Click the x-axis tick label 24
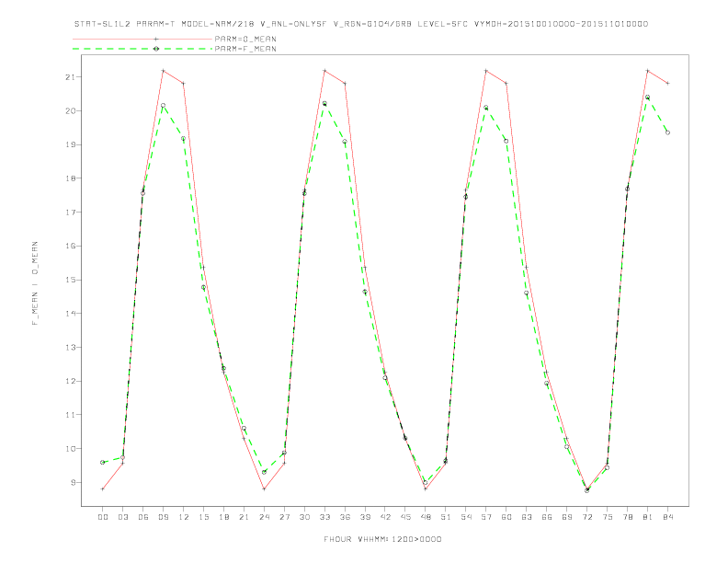728x563 pixels. coord(264,517)
